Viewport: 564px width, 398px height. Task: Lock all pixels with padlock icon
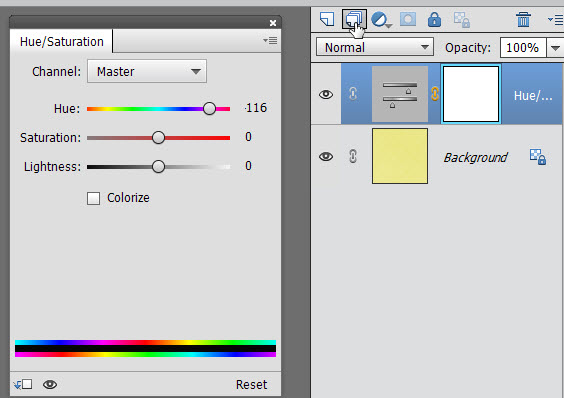tap(434, 19)
